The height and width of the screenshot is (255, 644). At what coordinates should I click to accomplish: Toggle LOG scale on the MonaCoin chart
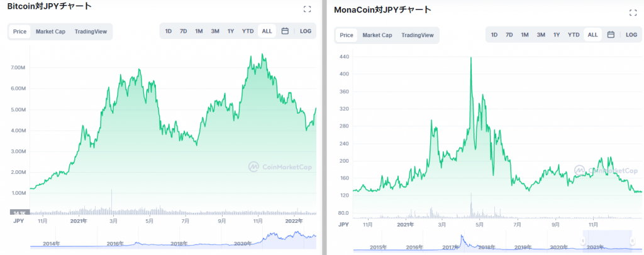click(631, 35)
